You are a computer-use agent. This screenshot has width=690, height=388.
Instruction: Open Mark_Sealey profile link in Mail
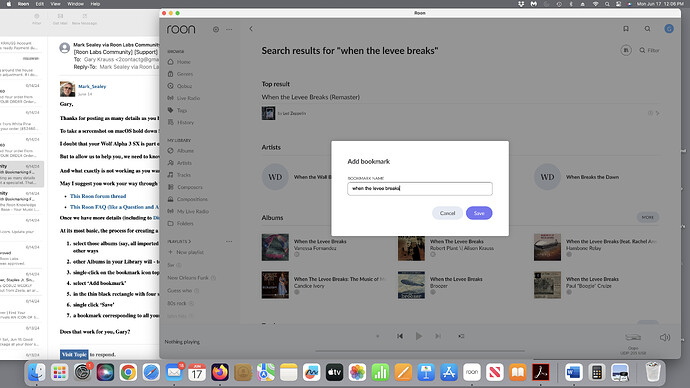[x=92, y=87]
